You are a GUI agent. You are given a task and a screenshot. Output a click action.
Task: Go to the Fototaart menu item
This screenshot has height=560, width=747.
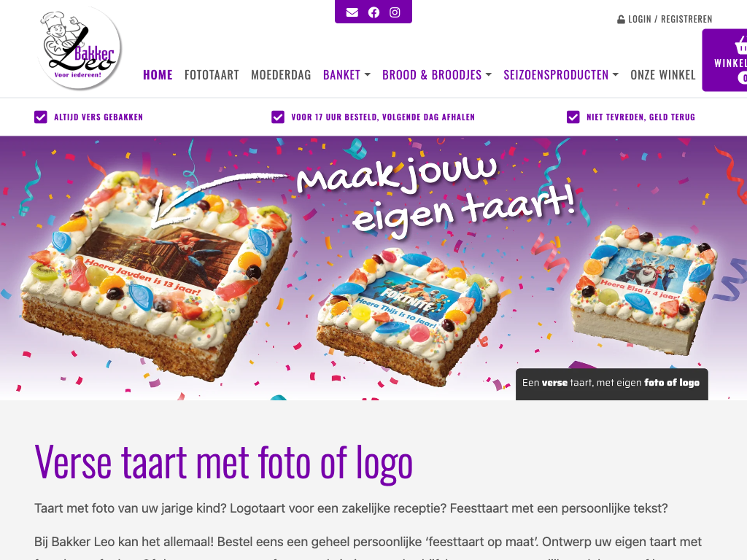tap(212, 75)
